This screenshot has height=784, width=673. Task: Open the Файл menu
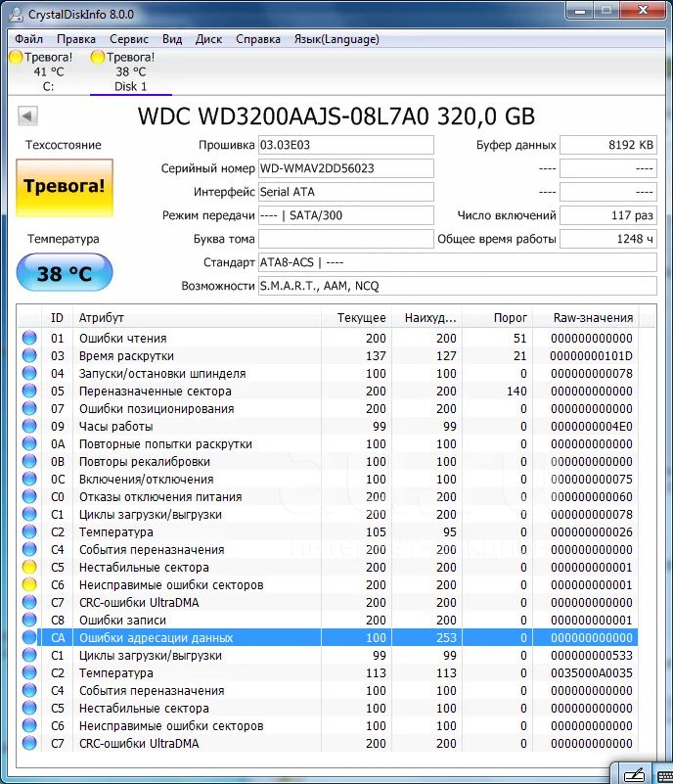(28, 39)
